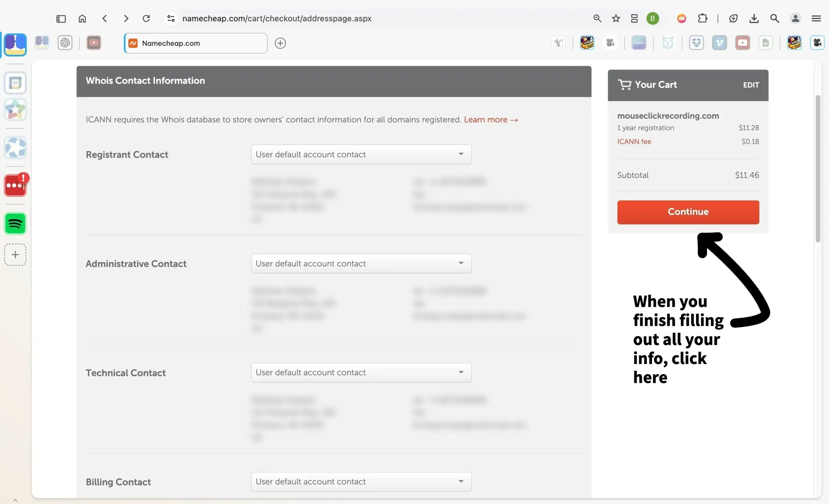Select the Namecheap.com tab
This screenshot has height=504, width=829.
click(196, 43)
